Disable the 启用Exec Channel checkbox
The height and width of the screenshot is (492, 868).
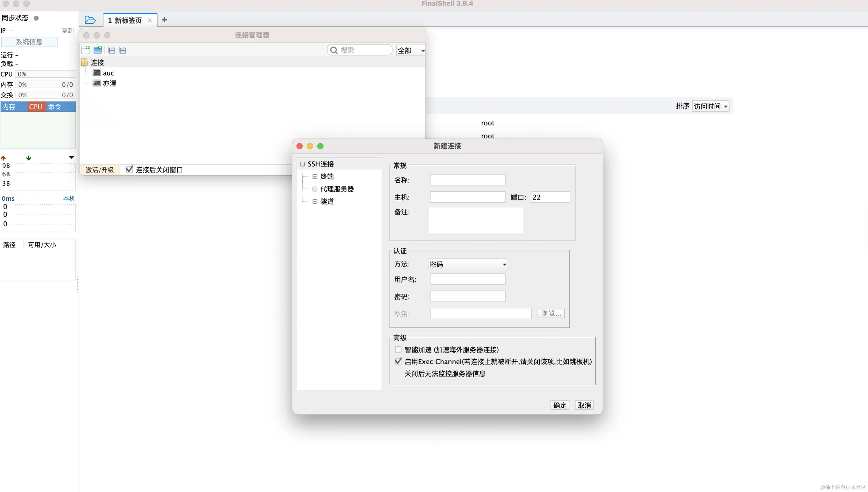(x=398, y=361)
